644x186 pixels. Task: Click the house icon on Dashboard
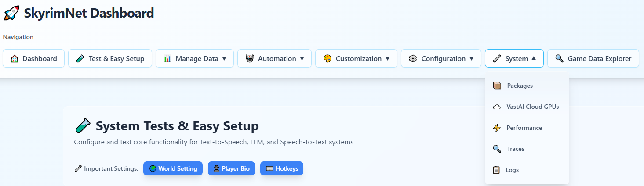(15, 59)
